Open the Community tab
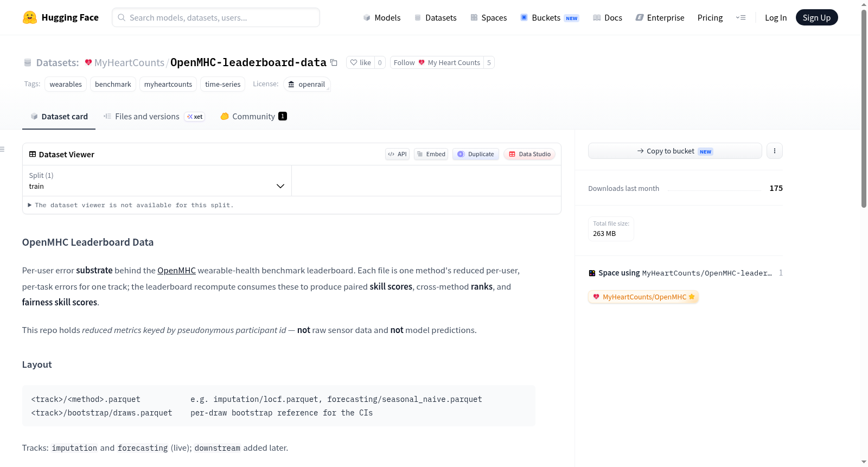868x467 pixels. pyautogui.click(x=253, y=116)
